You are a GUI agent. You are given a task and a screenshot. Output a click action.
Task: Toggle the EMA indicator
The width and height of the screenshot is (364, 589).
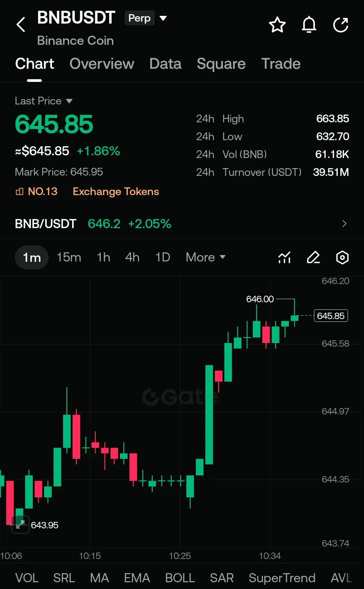coord(137,578)
